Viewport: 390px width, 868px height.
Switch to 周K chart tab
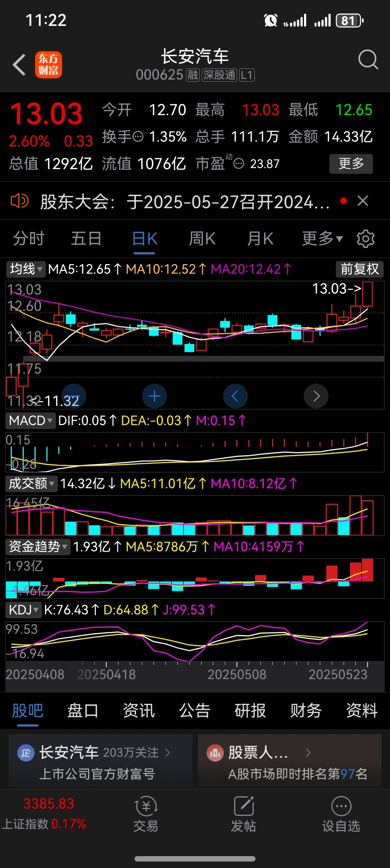202,239
